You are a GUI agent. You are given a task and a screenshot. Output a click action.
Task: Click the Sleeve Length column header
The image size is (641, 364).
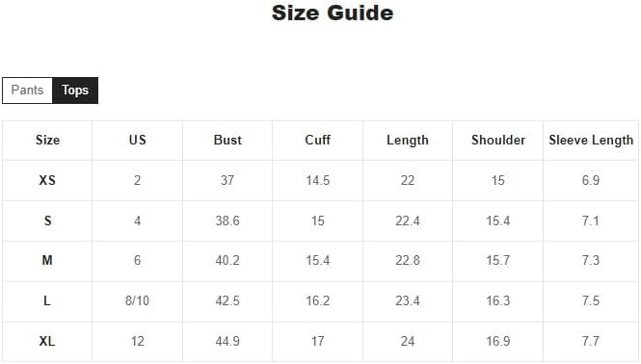pos(591,141)
